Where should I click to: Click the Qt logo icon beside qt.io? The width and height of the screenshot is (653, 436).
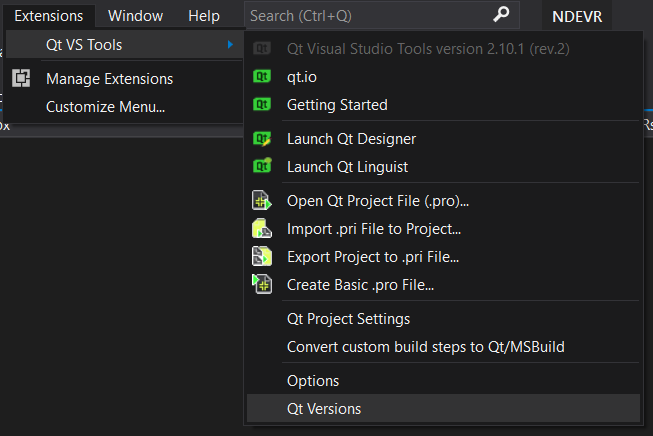coord(262,74)
